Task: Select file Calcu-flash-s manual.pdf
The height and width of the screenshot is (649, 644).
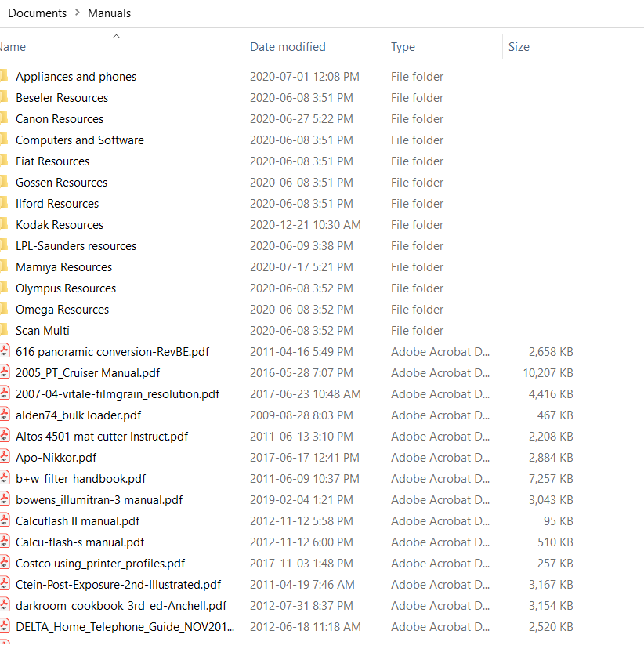Action: pyautogui.click(x=80, y=542)
